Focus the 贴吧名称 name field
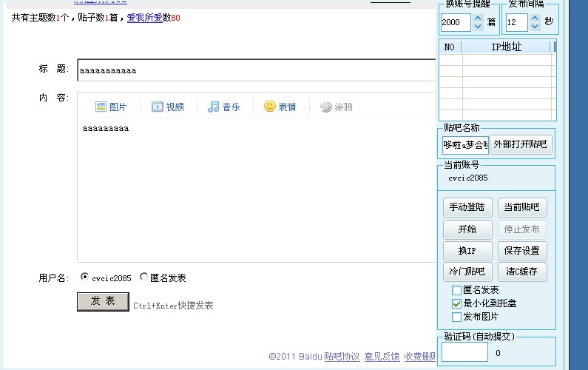The height and width of the screenshot is (370, 588). tap(465, 145)
